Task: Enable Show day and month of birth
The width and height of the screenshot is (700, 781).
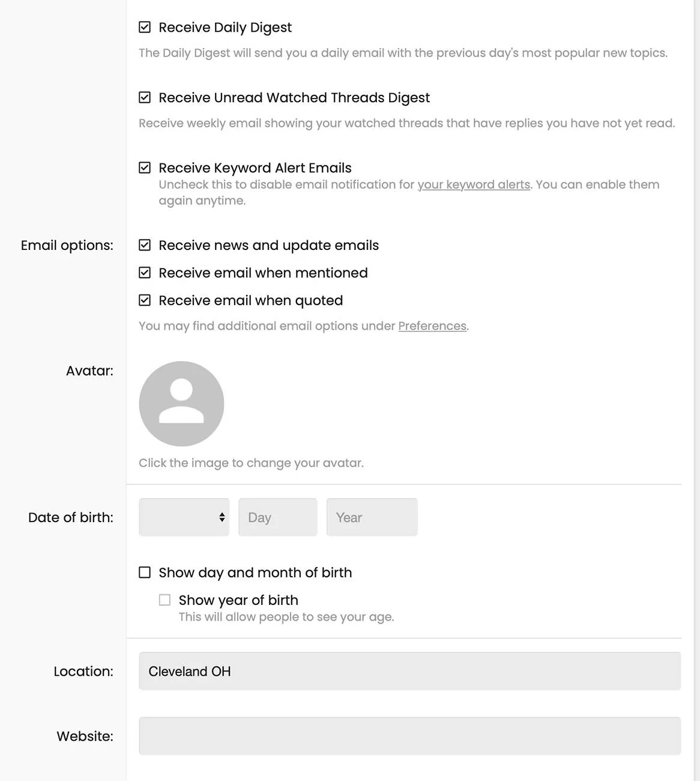Action: click(x=145, y=573)
